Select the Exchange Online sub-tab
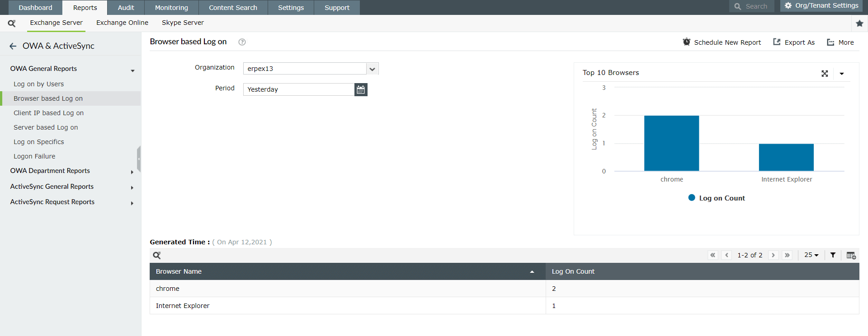The image size is (868, 336). pos(122,23)
